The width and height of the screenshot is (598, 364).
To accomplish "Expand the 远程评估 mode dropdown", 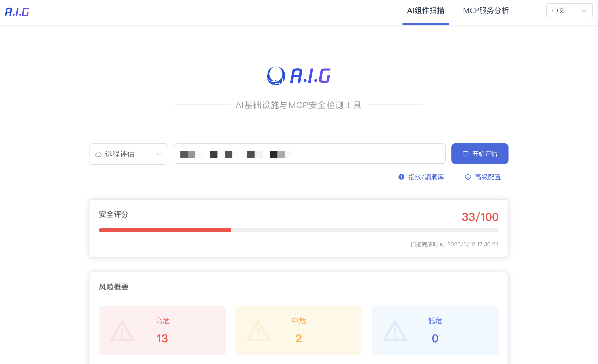I will pyautogui.click(x=129, y=154).
